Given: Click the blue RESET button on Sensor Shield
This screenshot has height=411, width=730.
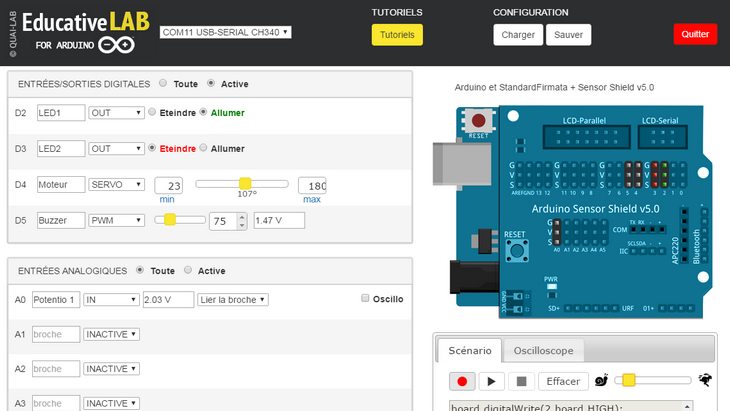Looking at the screenshot, I should (x=517, y=251).
